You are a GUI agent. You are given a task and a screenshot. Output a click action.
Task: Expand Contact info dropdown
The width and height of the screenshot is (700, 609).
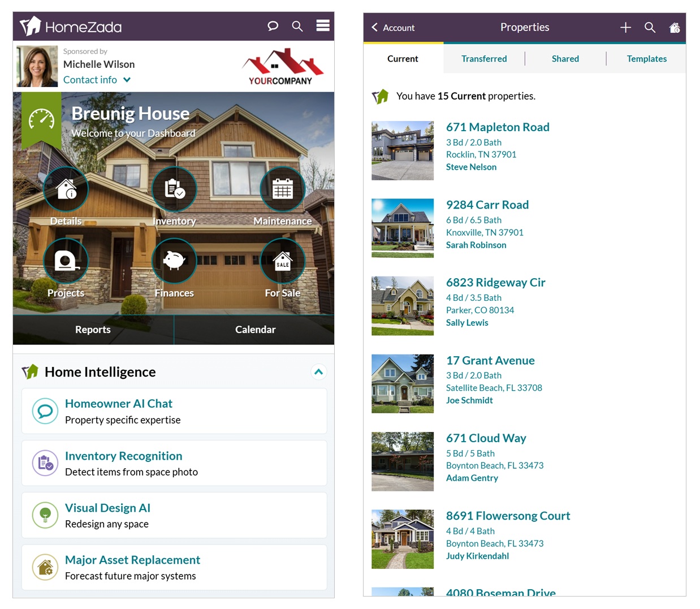tap(97, 80)
